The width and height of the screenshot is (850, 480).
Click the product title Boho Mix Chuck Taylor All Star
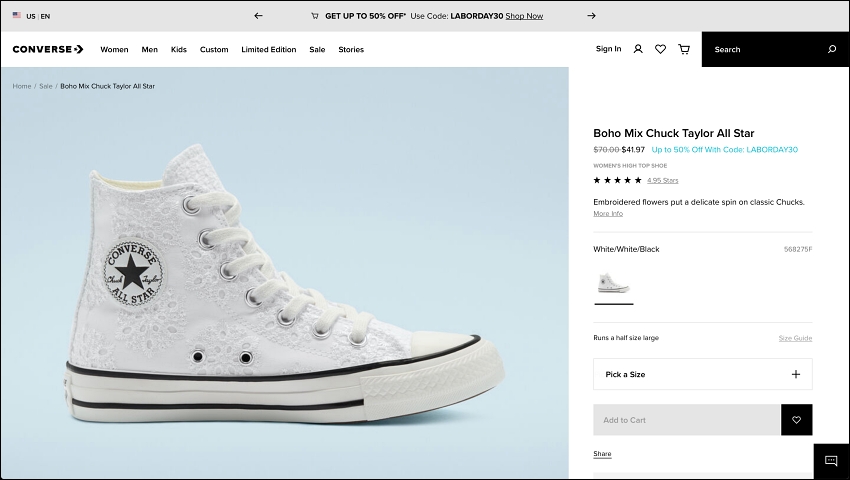(674, 133)
